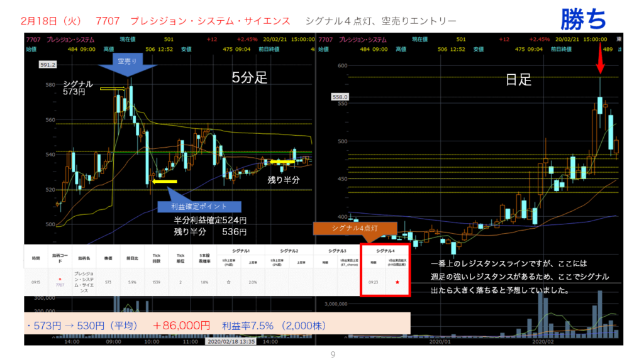Click the 2020/01 date label on the daily chart
The width and height of the screenshot is (644, 362).
(440, 341)
